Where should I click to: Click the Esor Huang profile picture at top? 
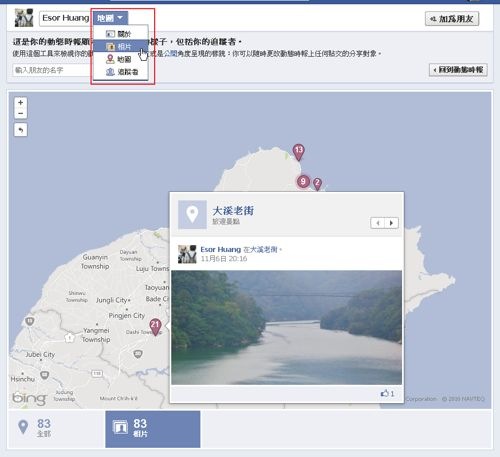coord(24,18)
